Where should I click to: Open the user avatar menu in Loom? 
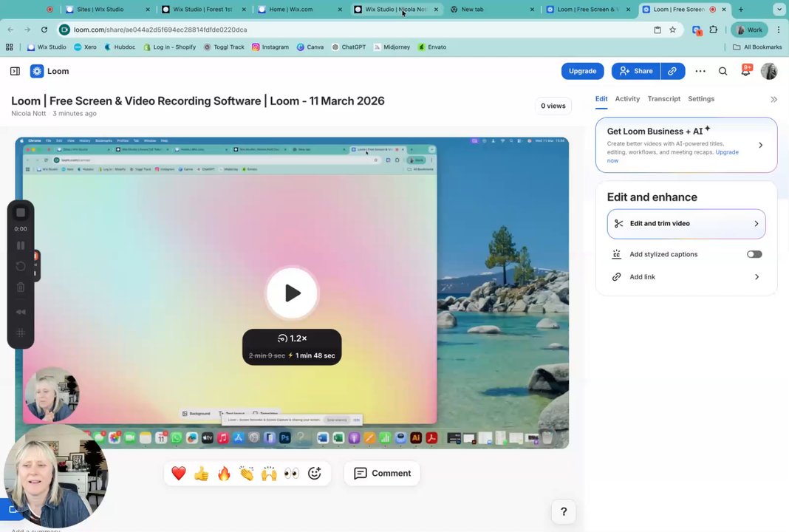(x=769, y=71)
